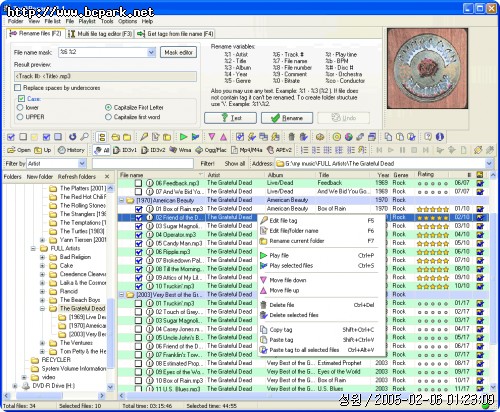Click the paste tag clipboard icon
The image size is (500, 412).
point(400,137)
